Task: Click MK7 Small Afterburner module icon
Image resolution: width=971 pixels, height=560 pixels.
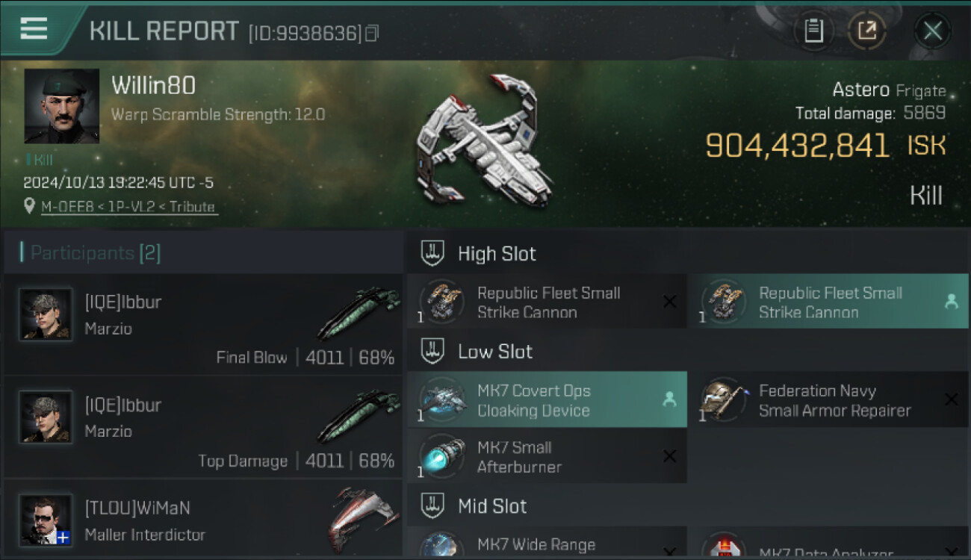Action: point(443,456)
